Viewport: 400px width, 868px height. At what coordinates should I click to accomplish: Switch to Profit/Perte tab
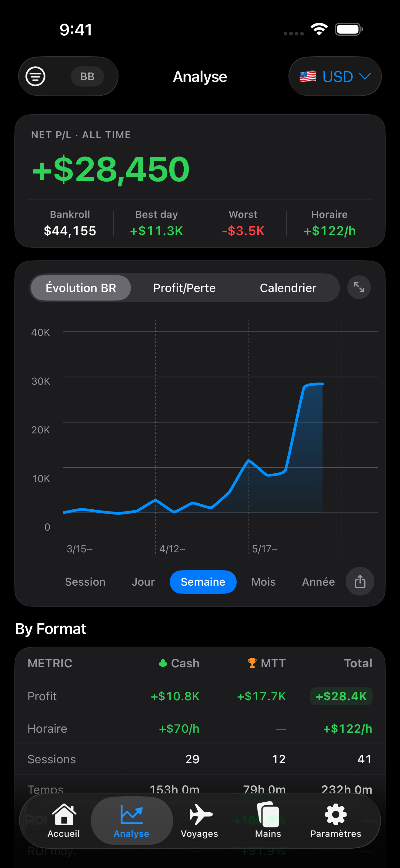184,288
